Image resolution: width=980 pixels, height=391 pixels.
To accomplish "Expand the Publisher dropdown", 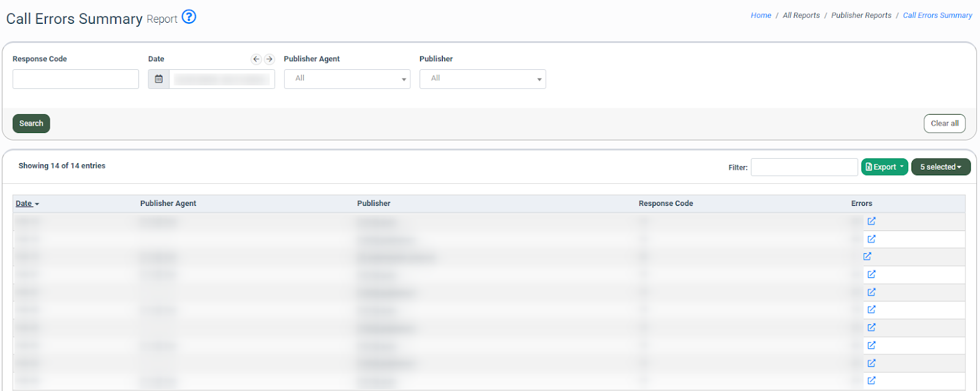I will (x=482, y=79).
